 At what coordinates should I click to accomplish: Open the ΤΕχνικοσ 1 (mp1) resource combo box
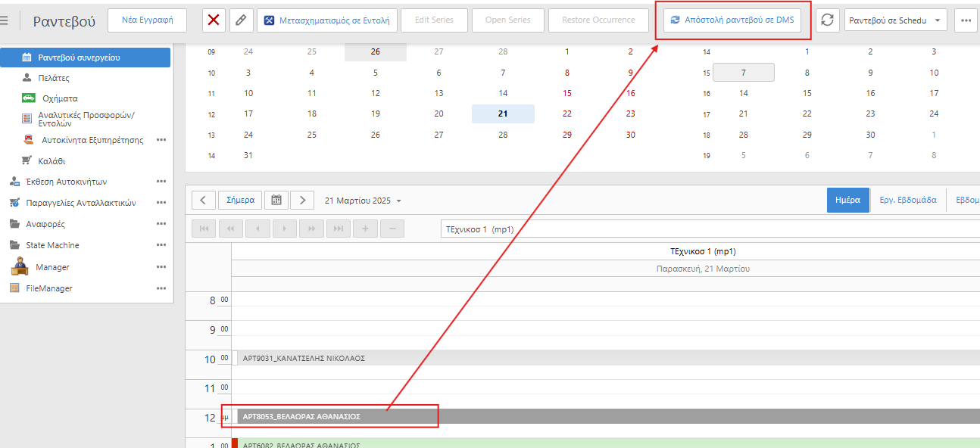[x=710, y=229]
